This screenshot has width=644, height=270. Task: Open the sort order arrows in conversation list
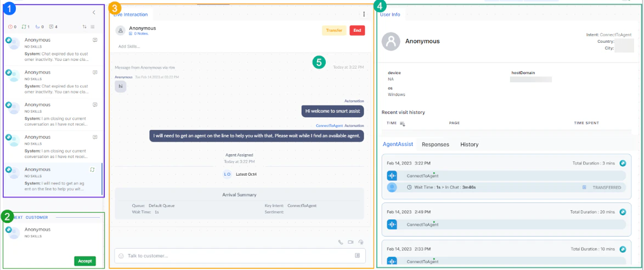[84, 27]
